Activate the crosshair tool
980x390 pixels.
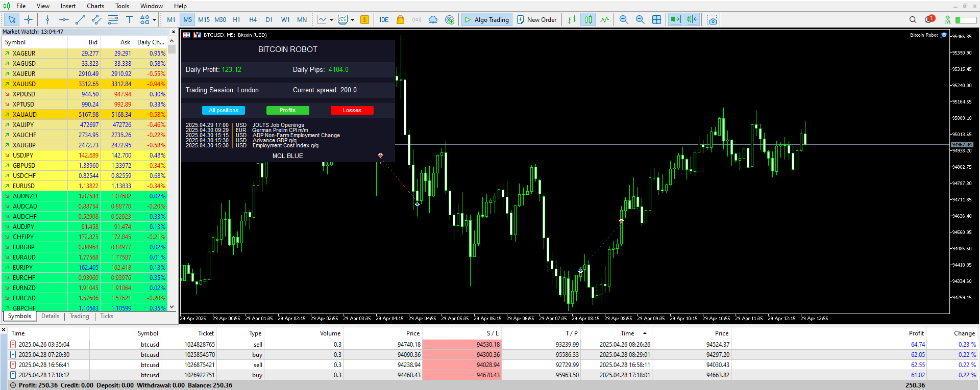[28, 20]
